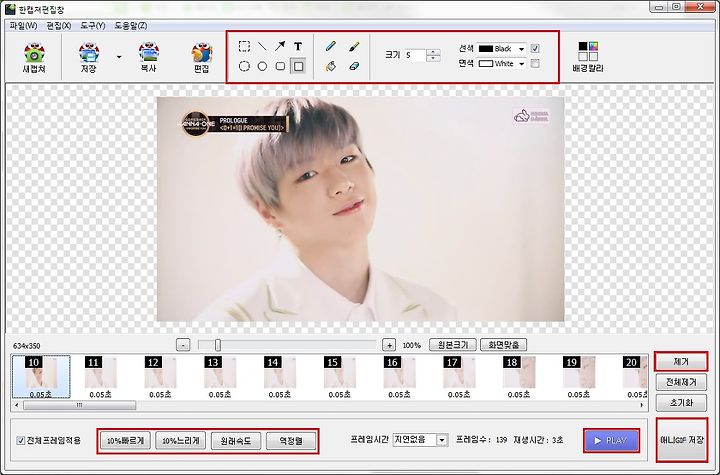This screenshot has height=475, width=720.
Task: Select frame 13 thumbnail
Action: pyautogui.click(x=220, y=376)
